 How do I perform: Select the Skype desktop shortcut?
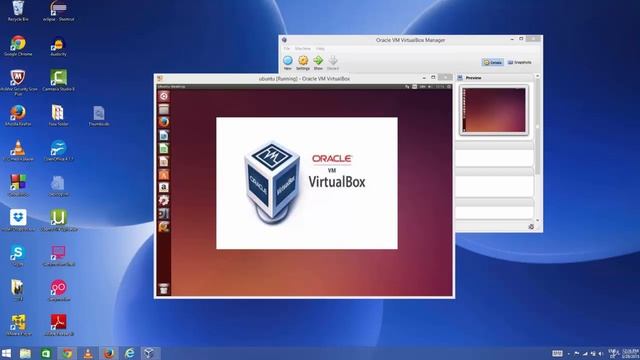18,256
